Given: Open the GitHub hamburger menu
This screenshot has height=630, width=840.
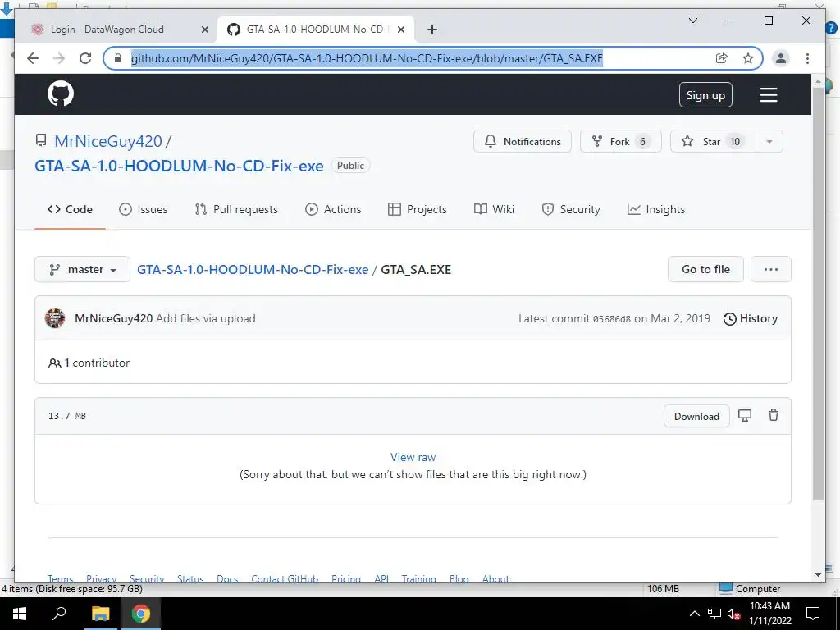Looking at the screenshot, I should pyautogui.click(x=768, y=95).
